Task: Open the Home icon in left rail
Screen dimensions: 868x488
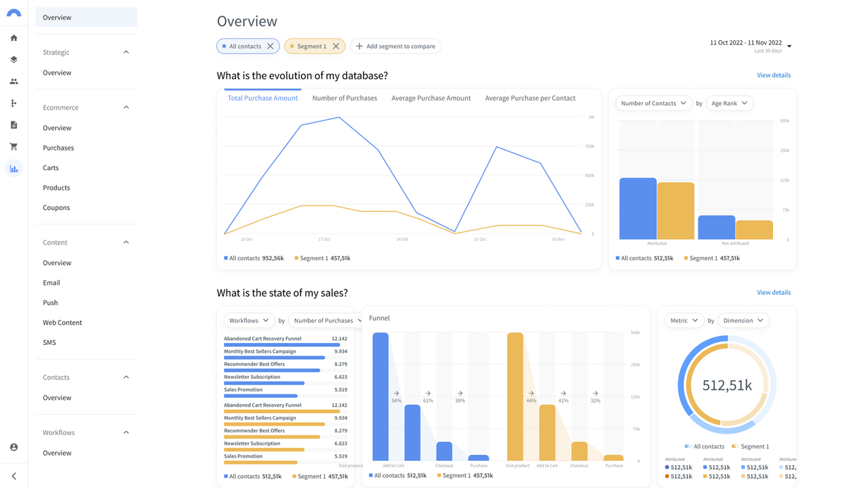Action: [x=14, y=38]
